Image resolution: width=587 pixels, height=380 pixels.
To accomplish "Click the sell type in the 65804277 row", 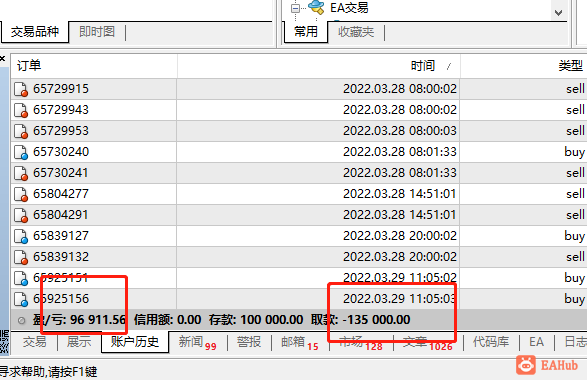I will click(x=575, y=194).
